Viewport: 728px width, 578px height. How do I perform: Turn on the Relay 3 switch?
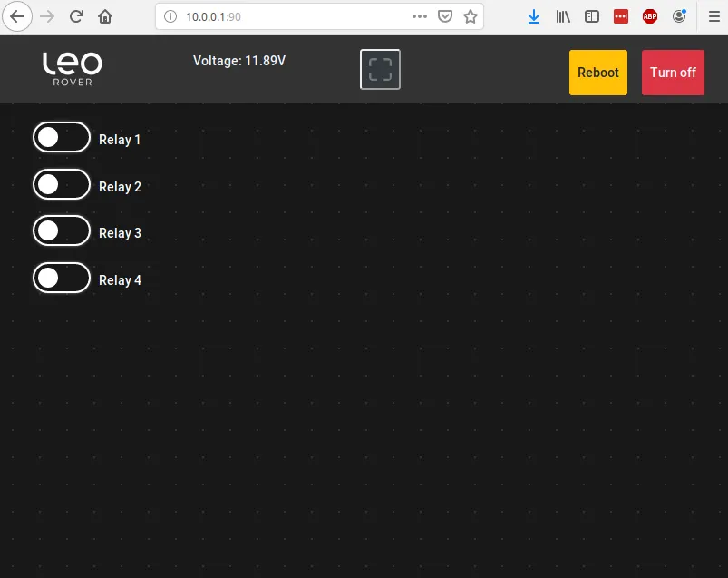62,230
